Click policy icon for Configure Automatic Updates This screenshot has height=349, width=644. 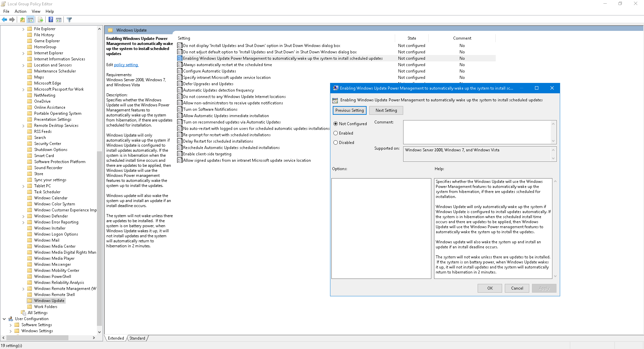(x=180, y=71)
